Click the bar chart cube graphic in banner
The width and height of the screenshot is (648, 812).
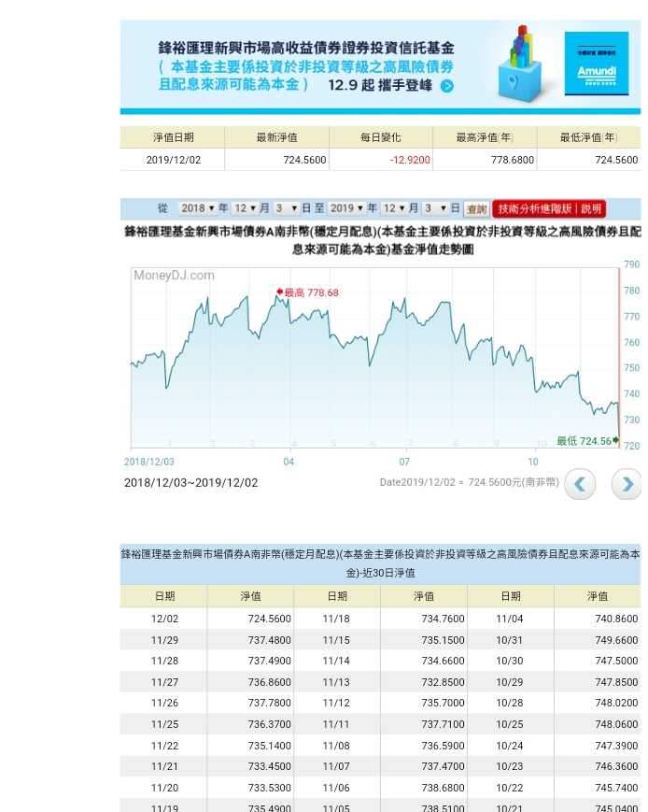pyautogui.click(x=520, y=64)
